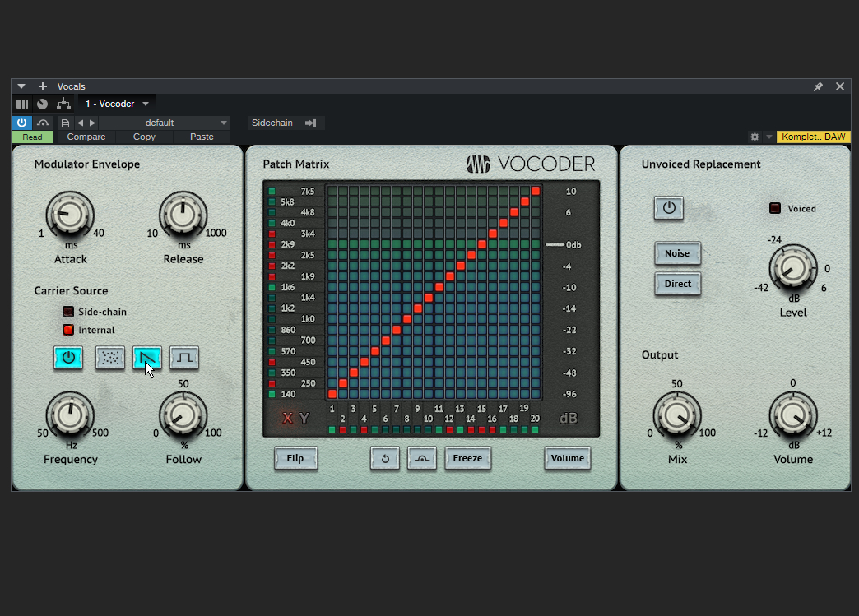
Task: Click the routing icon next to the mixer icon
Action: 63,104
